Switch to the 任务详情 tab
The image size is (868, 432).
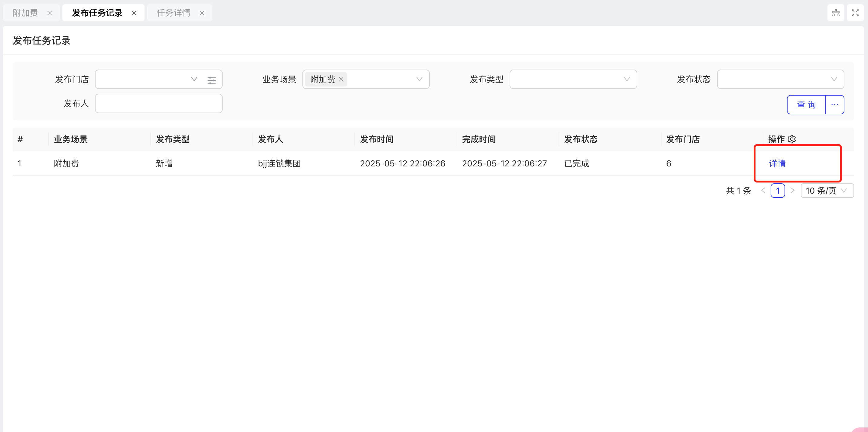(x=174, y=13)
